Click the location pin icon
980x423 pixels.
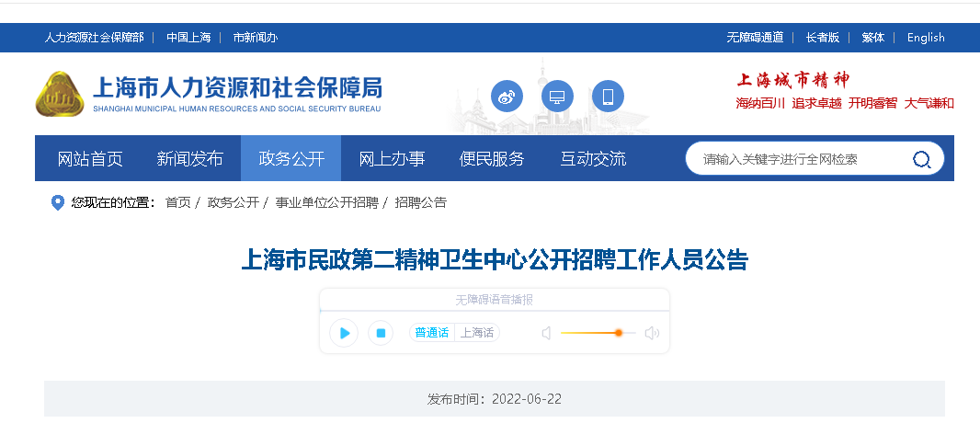click(58, 202)
